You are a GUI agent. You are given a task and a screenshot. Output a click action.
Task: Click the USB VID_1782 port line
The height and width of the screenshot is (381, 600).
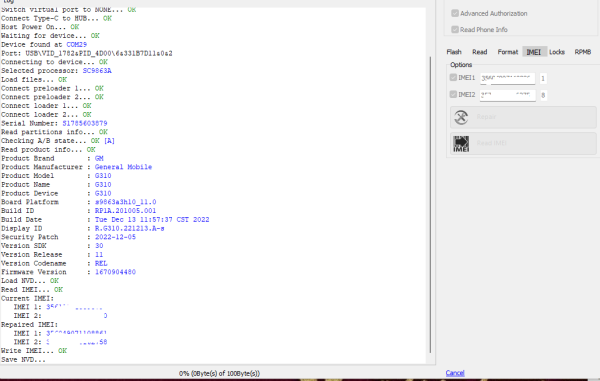(x=86, y=53)
